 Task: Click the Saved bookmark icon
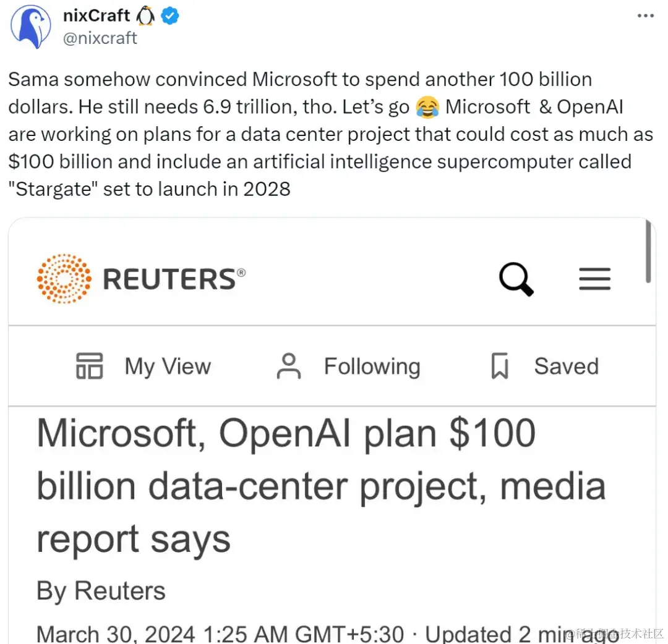(x=499, y=366)
